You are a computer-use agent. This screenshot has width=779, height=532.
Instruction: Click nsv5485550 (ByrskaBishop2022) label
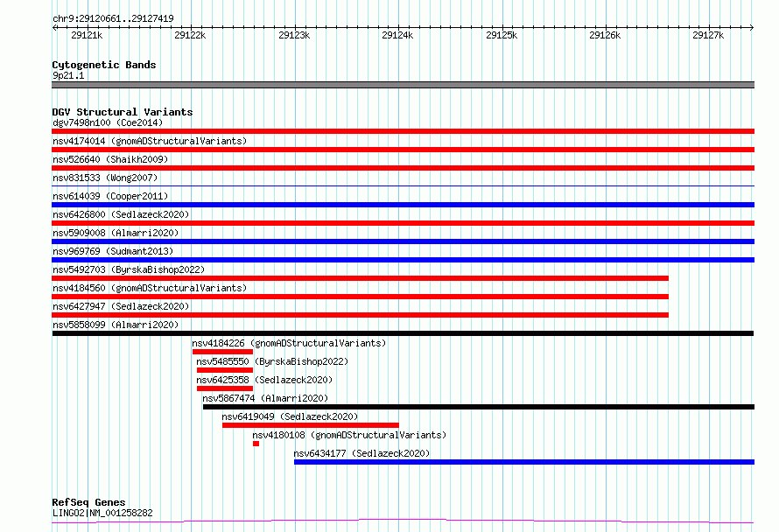[272, 361]
